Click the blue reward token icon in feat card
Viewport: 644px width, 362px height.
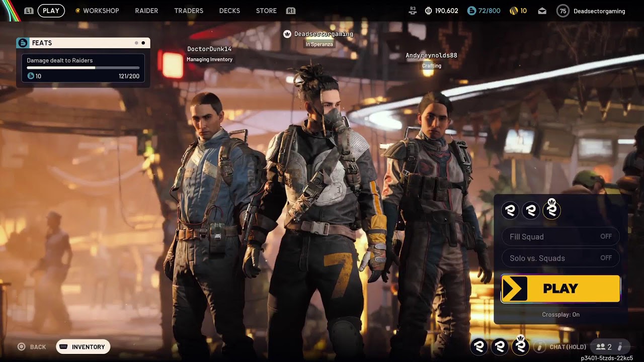click(31, 76)
